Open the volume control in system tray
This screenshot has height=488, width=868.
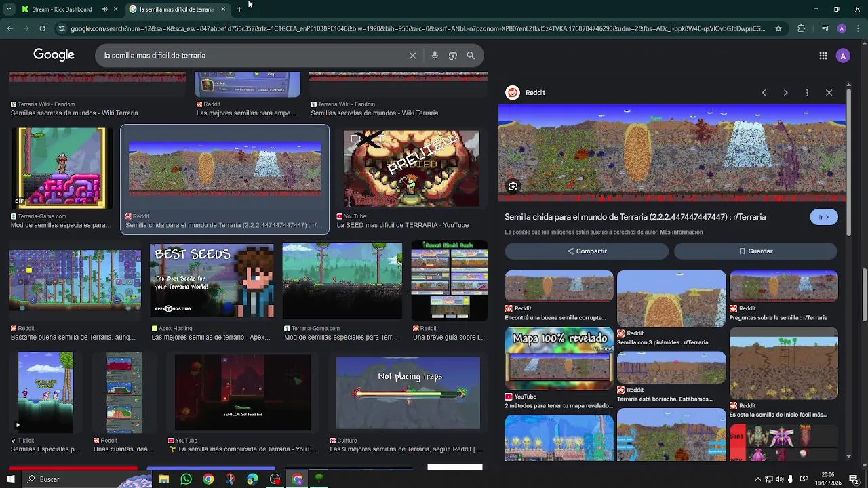pos(779,479)
